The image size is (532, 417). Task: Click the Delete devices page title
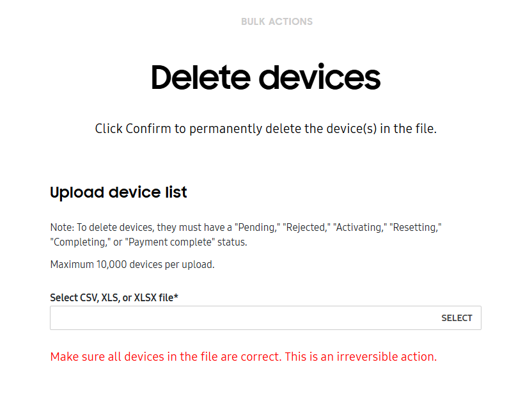[265, 77]
